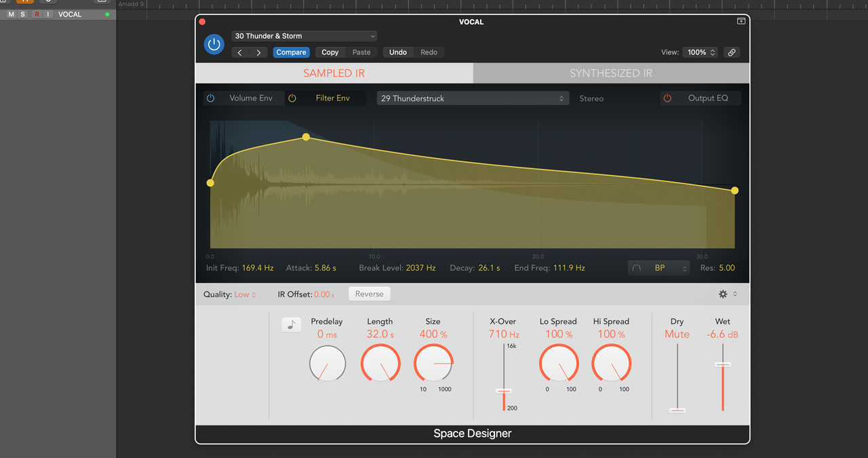
Task: Click the Wet -6.6 dB value
Action: pos(723,335)
